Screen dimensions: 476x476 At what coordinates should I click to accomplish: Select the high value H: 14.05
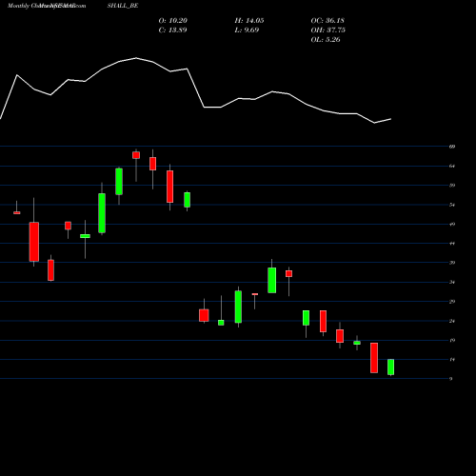point(249,21)
